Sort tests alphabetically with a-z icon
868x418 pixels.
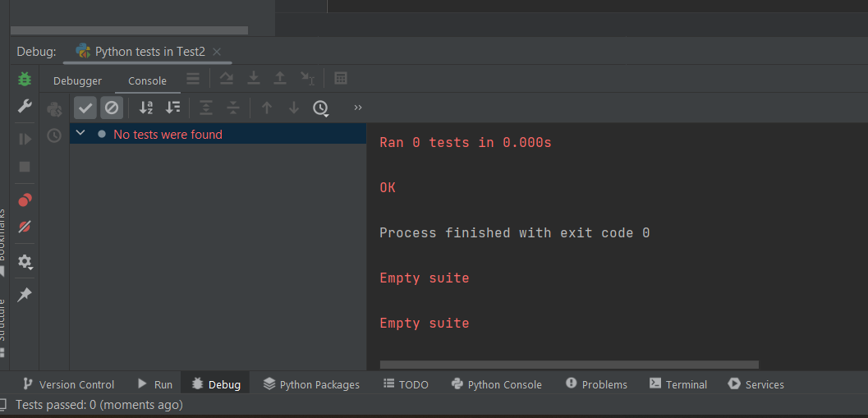click(x=146, y=108)
